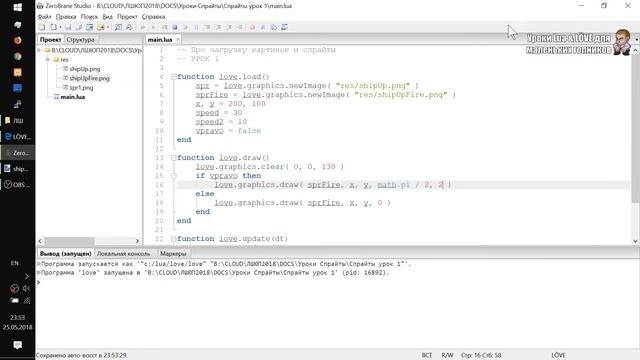Open the Правка menu
The image size is (640, 360).
click(x=66, y=17)
